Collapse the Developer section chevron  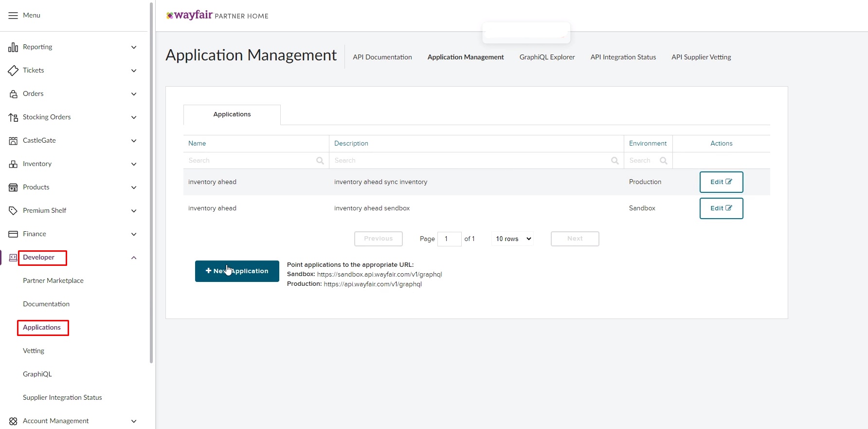[x=134, y=258]
